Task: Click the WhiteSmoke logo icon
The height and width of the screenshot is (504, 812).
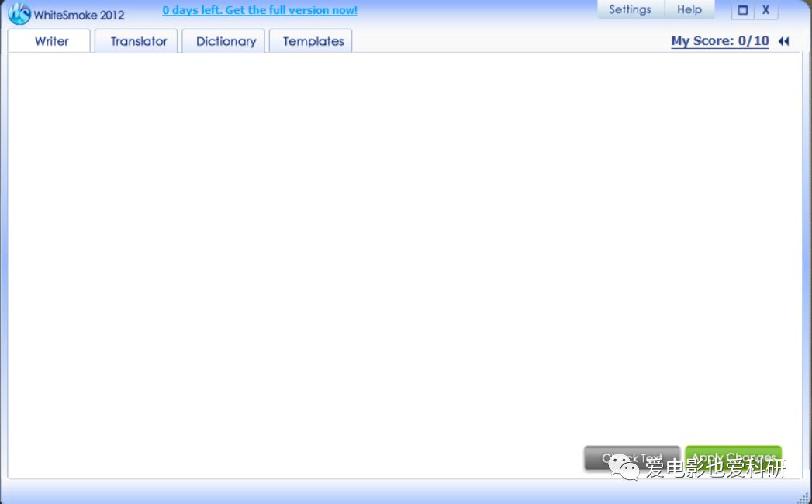Action: 19,13
